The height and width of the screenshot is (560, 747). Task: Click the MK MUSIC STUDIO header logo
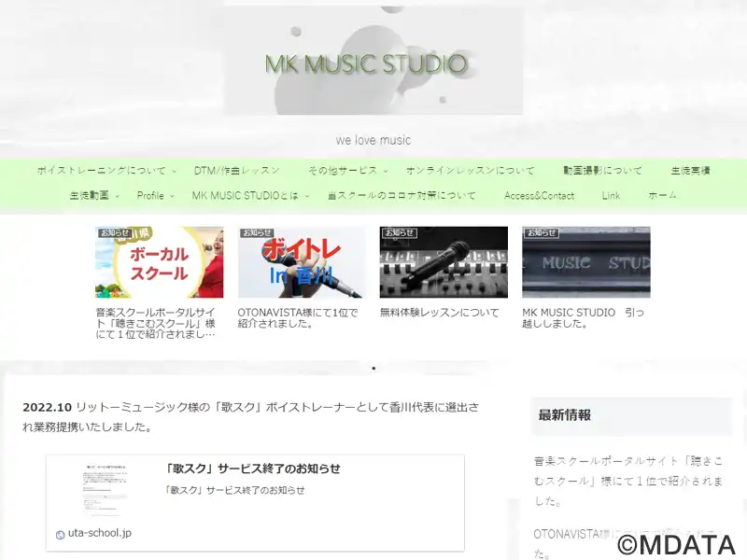[373, 60]
